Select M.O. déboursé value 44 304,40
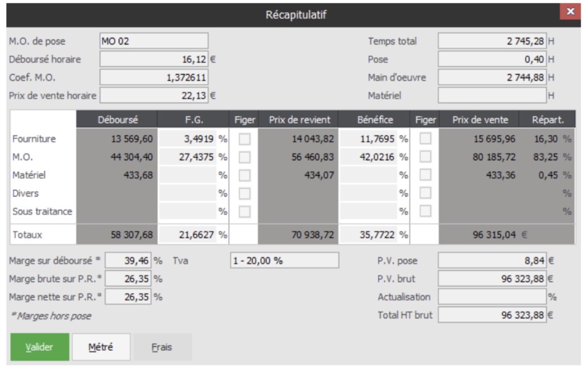This screenshot has height=371, width=588. (x=131, y=157)
